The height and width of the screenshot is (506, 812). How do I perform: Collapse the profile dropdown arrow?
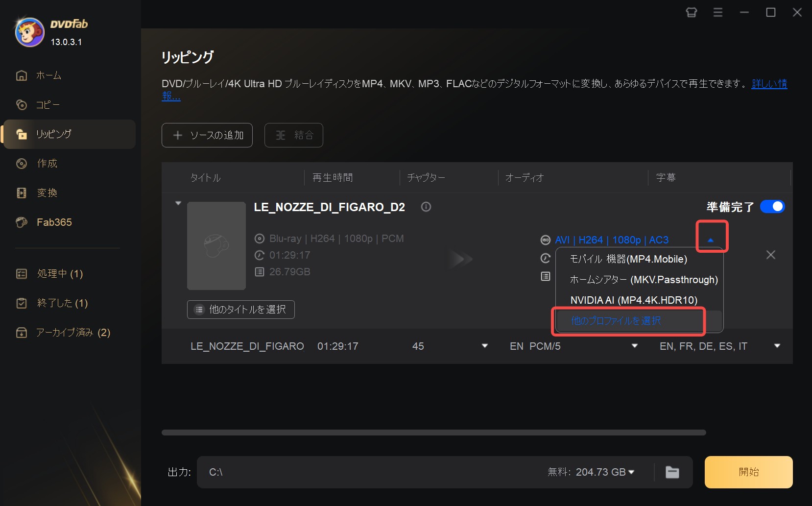[711, 240]
